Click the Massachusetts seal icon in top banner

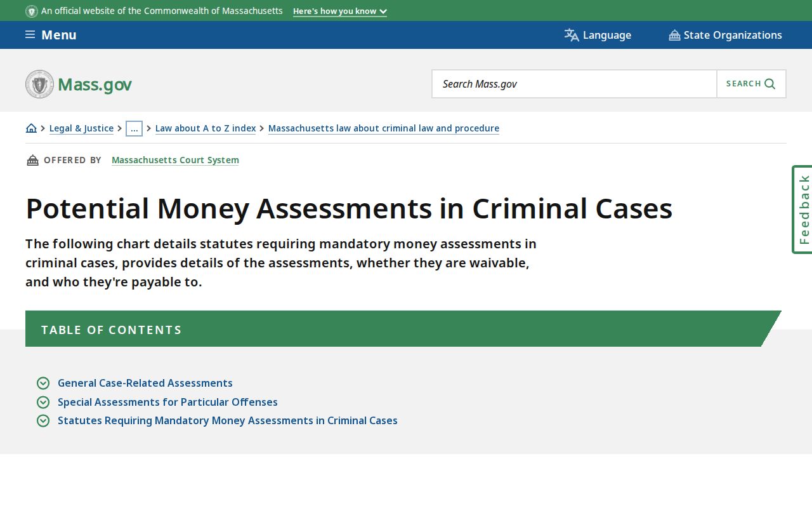click(x=32, y=11)
